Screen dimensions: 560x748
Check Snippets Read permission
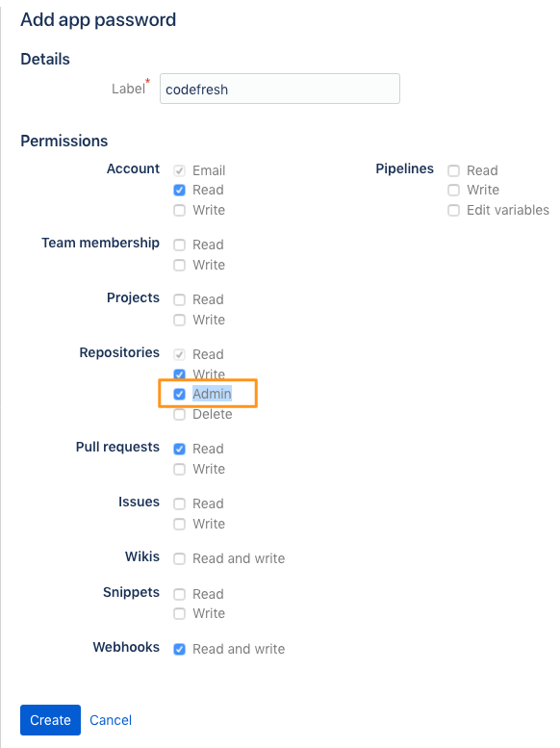click(x=179, y=594)
